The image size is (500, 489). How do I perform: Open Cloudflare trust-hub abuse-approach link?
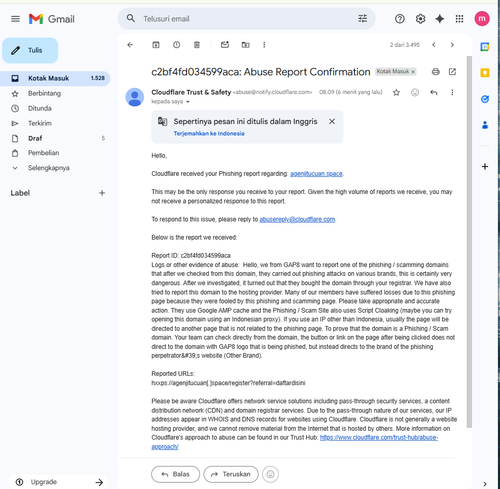coord(379,438)
